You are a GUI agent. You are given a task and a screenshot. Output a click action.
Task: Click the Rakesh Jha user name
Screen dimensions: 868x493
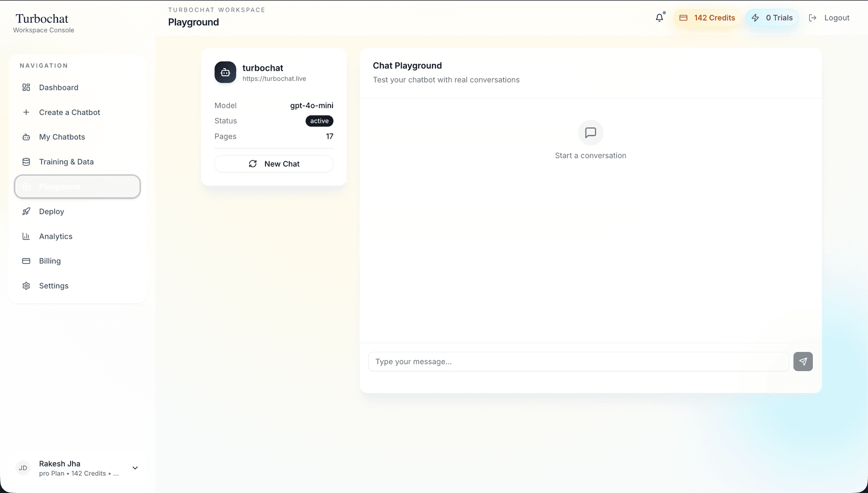pos(60,464)
